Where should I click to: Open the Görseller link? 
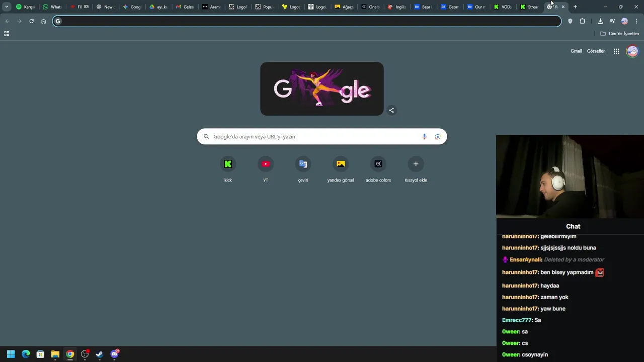coord(596,51)
